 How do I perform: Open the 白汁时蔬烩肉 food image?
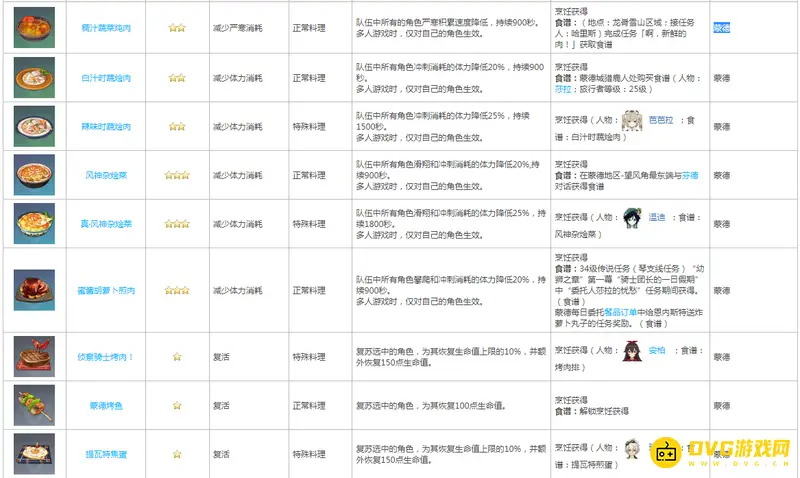(34, 77)
